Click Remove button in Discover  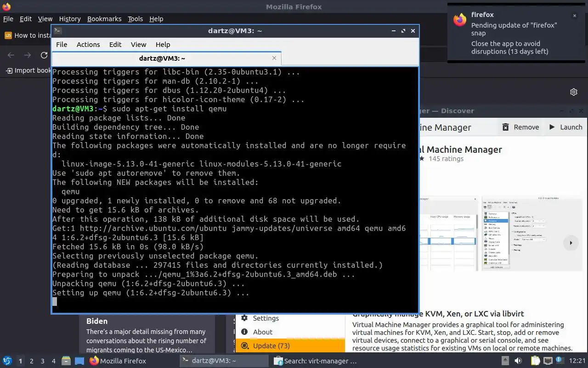point(520,127)
